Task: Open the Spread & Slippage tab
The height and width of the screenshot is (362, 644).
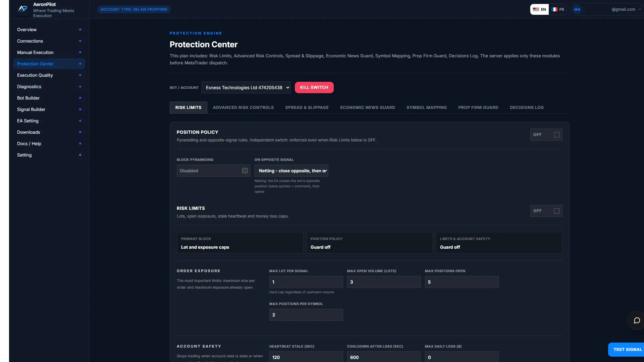Action: point(307,108)
